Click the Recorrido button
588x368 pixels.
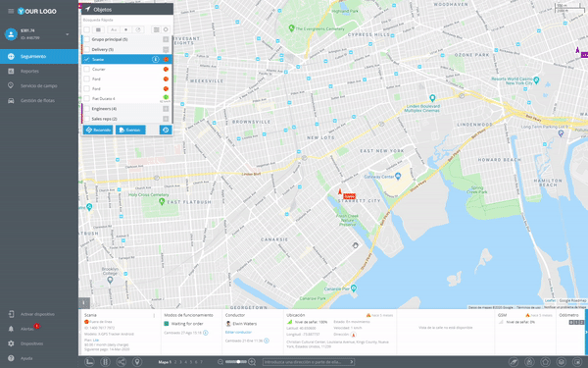(x=98, y=130)
